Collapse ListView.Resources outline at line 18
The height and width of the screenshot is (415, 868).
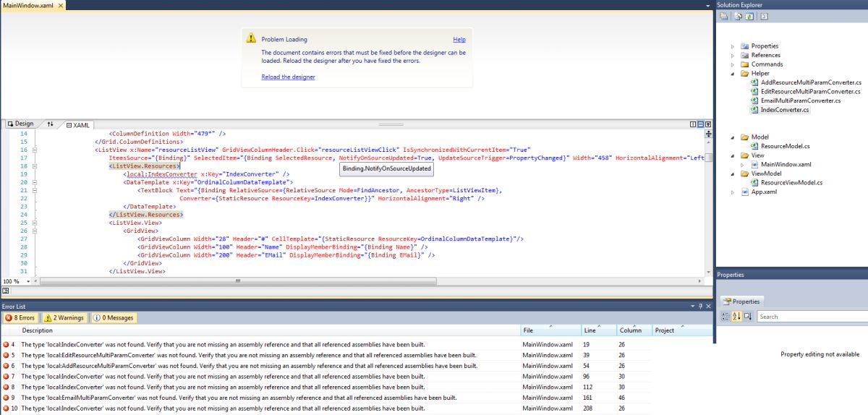click(x=33, y=166)
